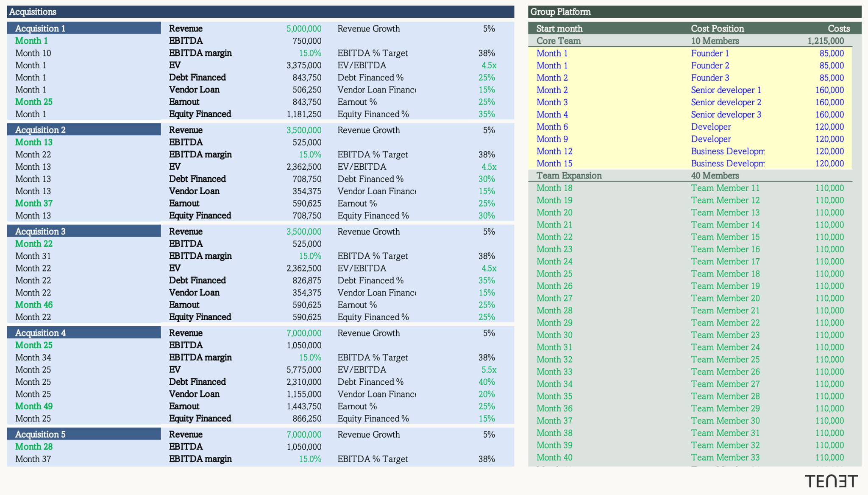The image size is (868, 495).
Task: Click the Acquisitions section header bar
Action: 261,11
